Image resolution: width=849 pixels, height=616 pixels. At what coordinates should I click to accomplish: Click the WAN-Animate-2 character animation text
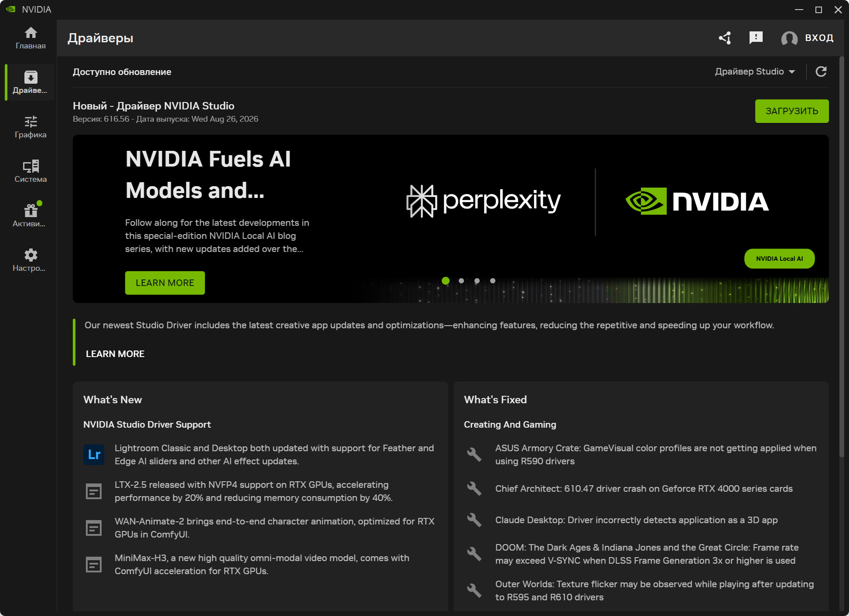(x=275, y=528)
